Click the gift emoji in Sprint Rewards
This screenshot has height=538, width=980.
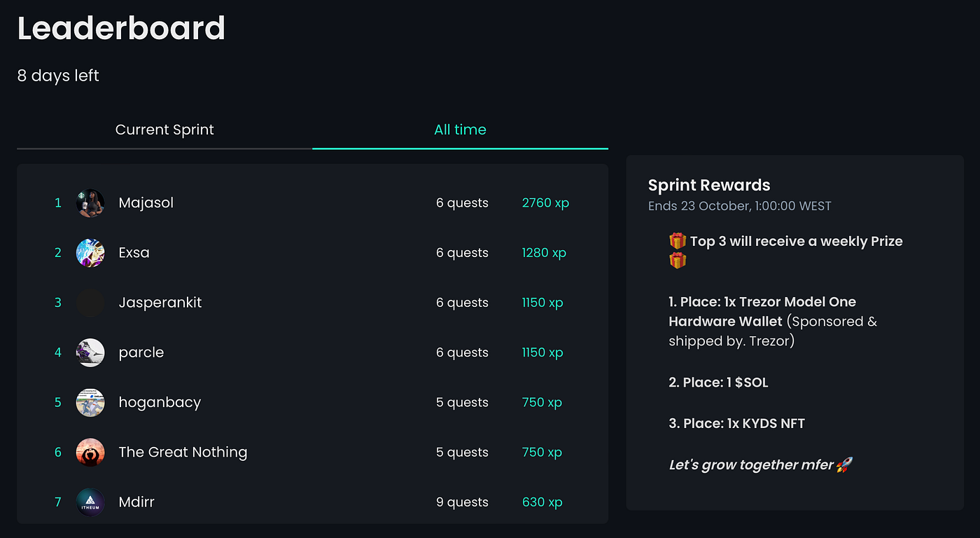[677, 241]
